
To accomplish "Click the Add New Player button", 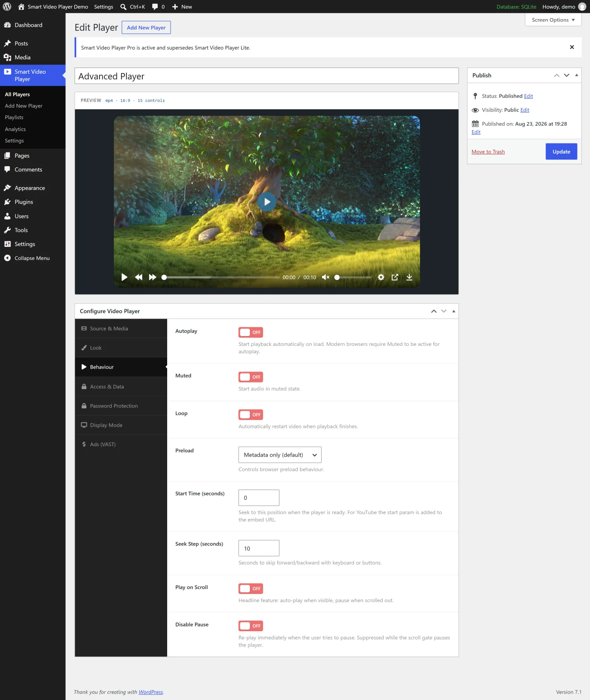I will click(146, 28).
